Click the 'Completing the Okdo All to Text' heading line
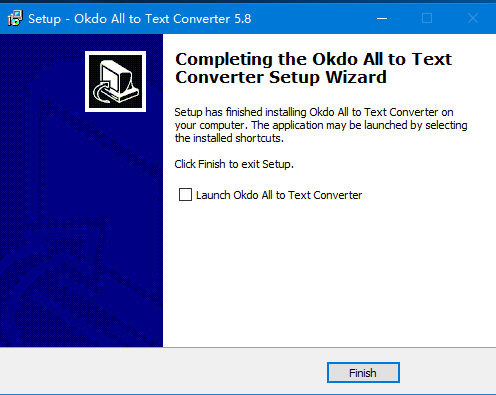 tap(313, 59)
